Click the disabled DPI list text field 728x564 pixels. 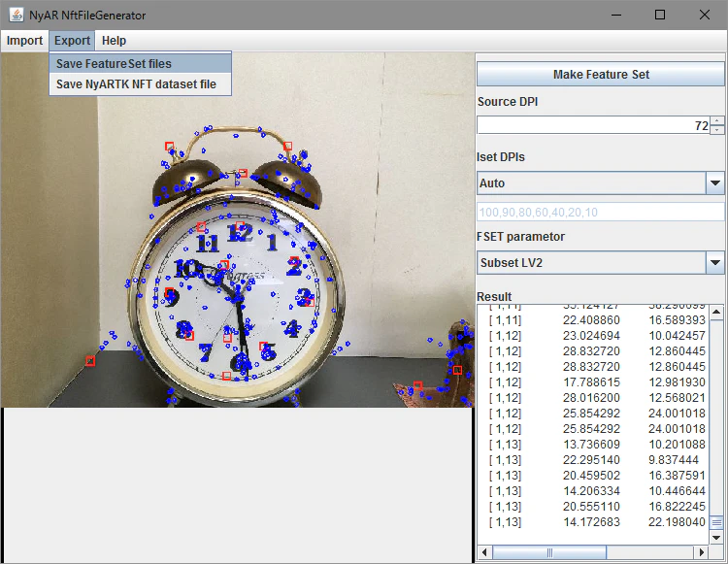[600, 213]
